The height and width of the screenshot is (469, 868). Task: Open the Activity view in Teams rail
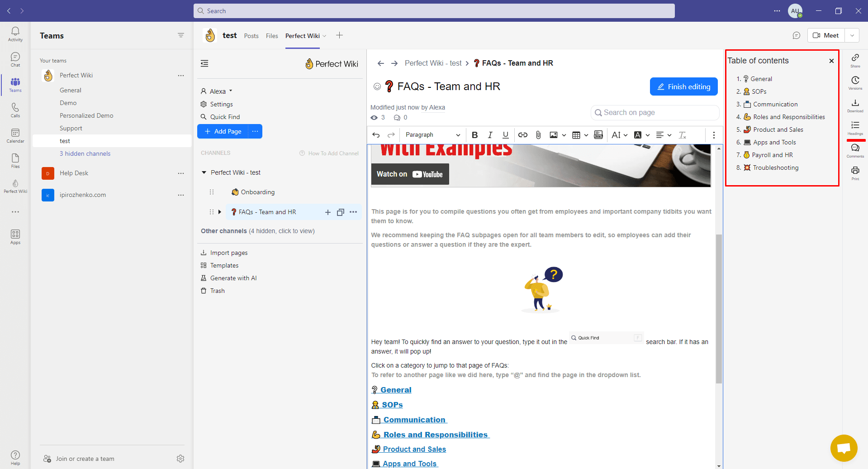tap(15, 34)
